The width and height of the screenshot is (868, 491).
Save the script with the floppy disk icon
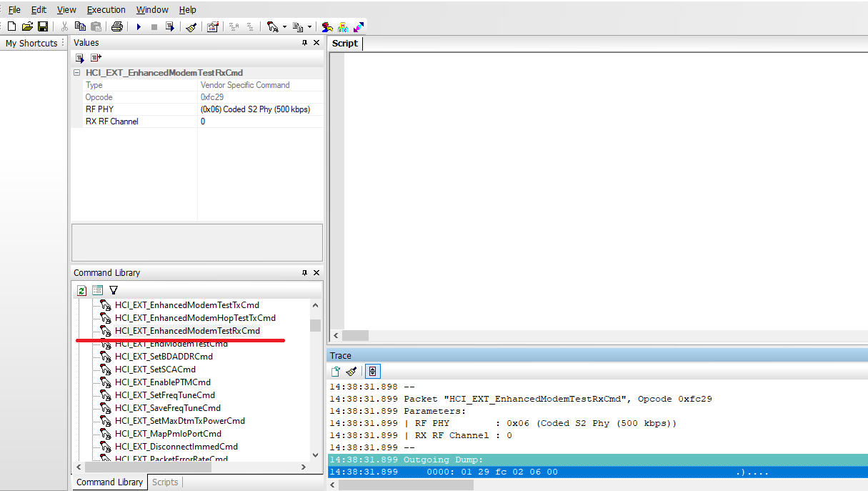(43, 26)
